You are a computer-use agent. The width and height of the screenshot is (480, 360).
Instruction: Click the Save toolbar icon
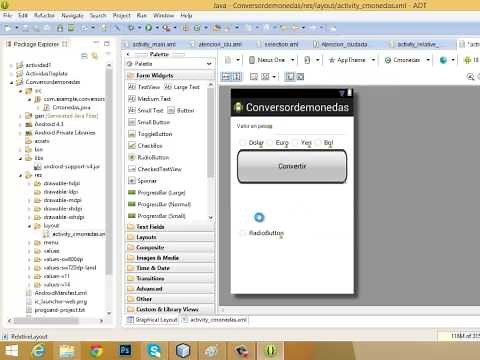[25, 29]
